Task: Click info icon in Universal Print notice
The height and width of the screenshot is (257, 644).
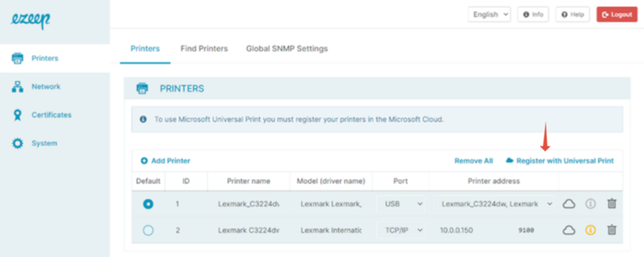Action: point(143,120)
